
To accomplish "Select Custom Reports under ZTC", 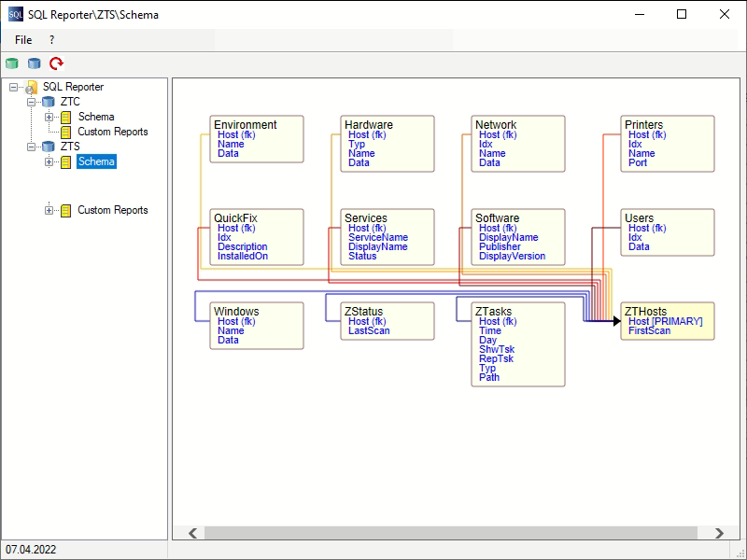I will click(x=113, y=132).
